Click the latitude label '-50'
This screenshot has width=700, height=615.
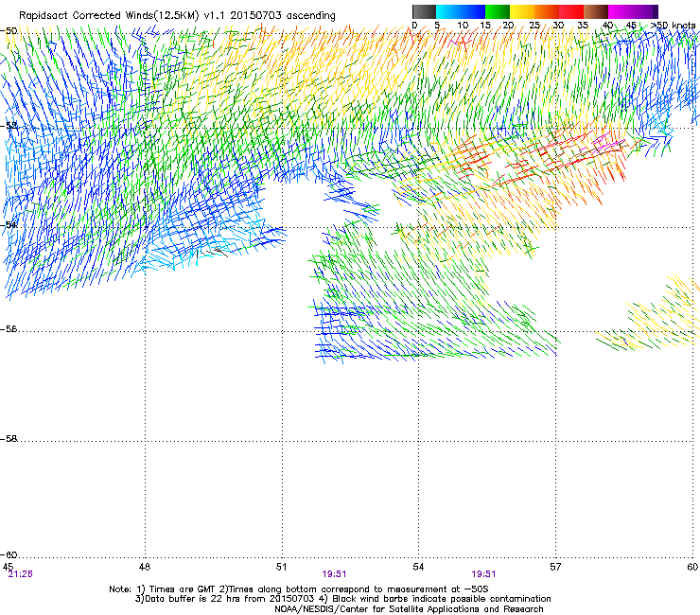[9, 31]
